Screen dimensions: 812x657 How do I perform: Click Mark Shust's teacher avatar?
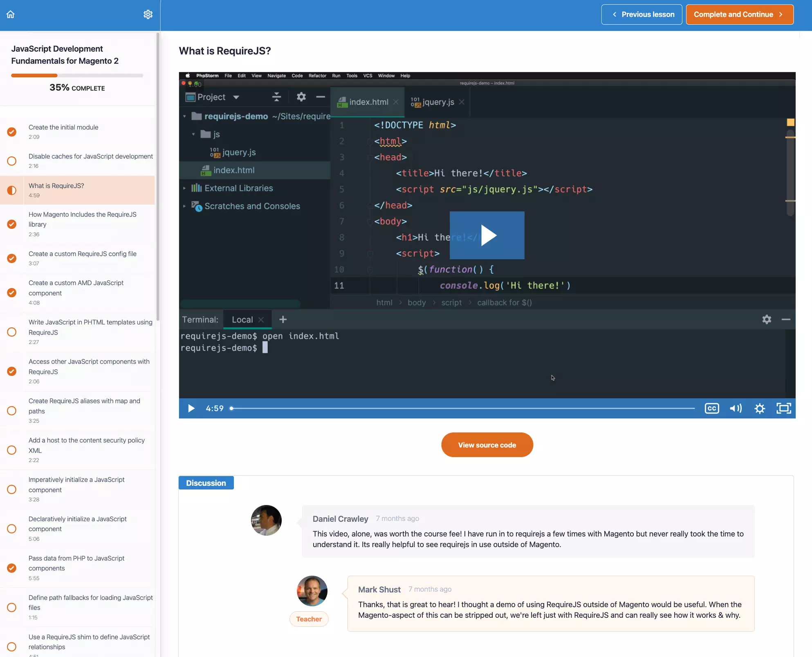coord(312,591)
